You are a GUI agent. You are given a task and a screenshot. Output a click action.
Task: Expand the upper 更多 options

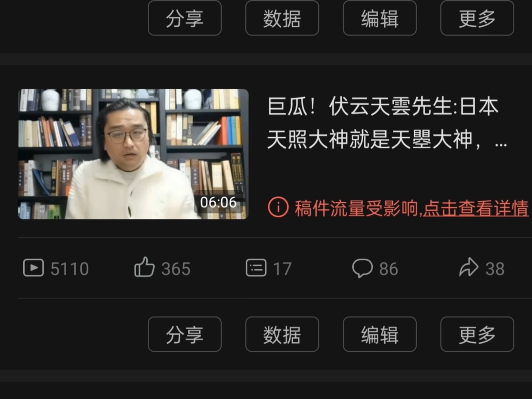point(477,18)
